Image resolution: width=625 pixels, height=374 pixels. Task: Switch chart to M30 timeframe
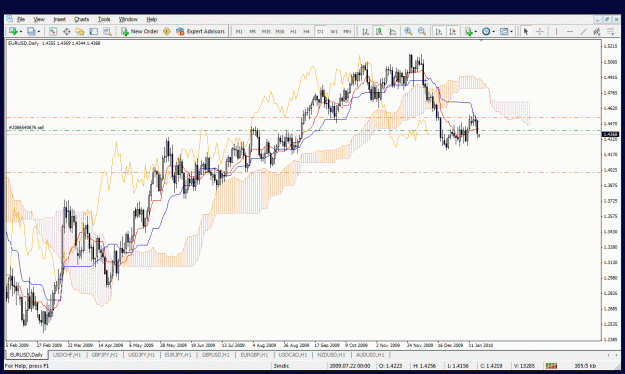[x=280, y=31]
